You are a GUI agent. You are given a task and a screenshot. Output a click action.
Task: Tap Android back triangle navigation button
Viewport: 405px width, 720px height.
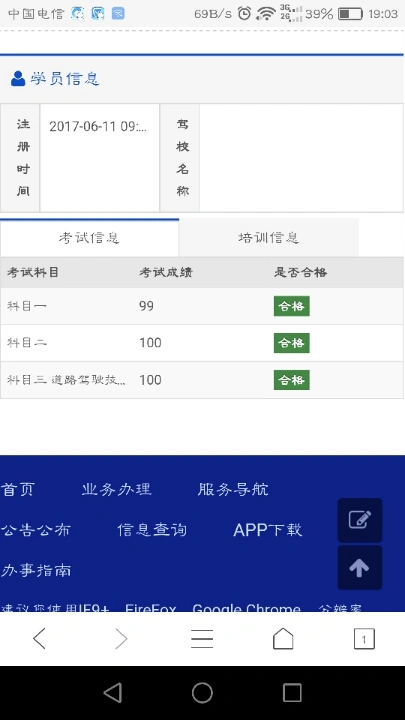pyautogui.click(x=113, y=692)
